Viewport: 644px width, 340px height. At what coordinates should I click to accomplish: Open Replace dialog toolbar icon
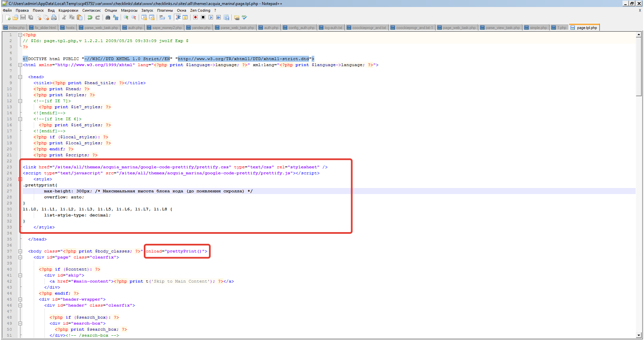(115, 18)
